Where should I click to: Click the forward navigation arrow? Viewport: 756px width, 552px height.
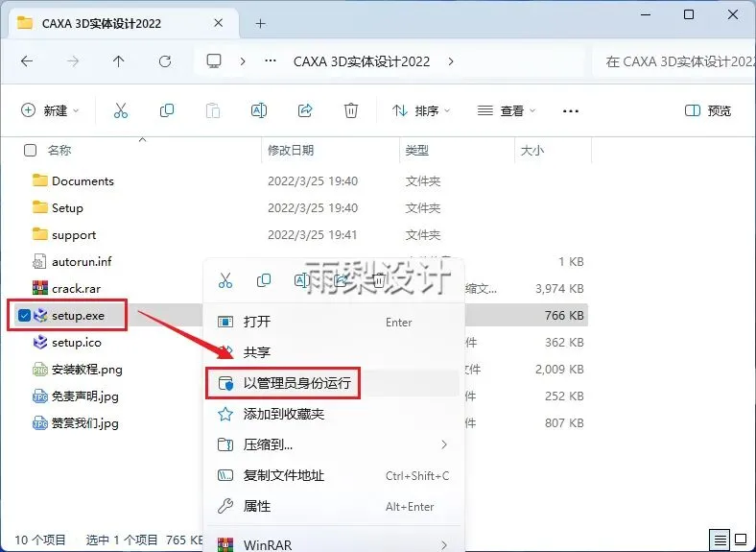click(x=73, y=61)
